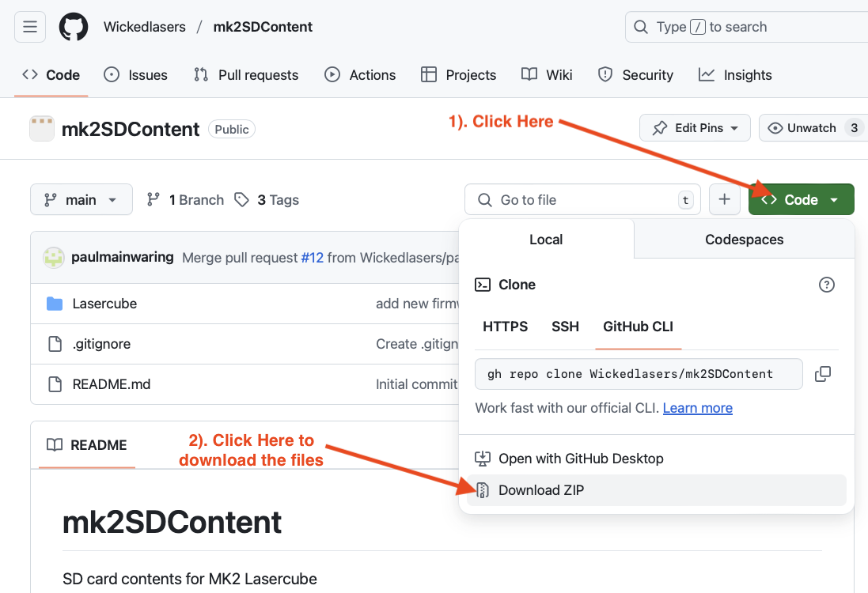
Task: Follow the Learn more link
Action: [x=697, y=408]
